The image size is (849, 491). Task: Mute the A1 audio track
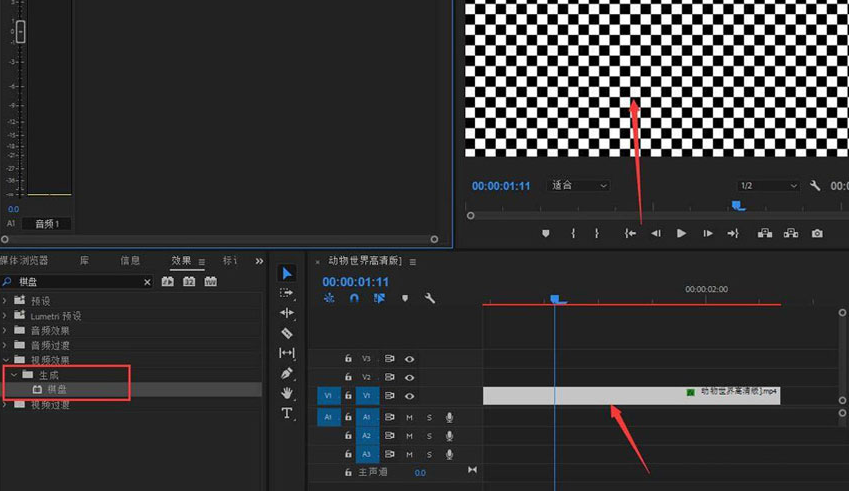click(x=409, y=417)
